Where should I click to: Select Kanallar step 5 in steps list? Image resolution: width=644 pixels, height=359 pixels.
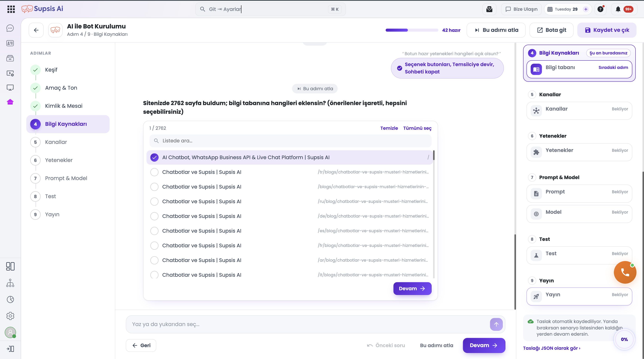pos(68,142)
